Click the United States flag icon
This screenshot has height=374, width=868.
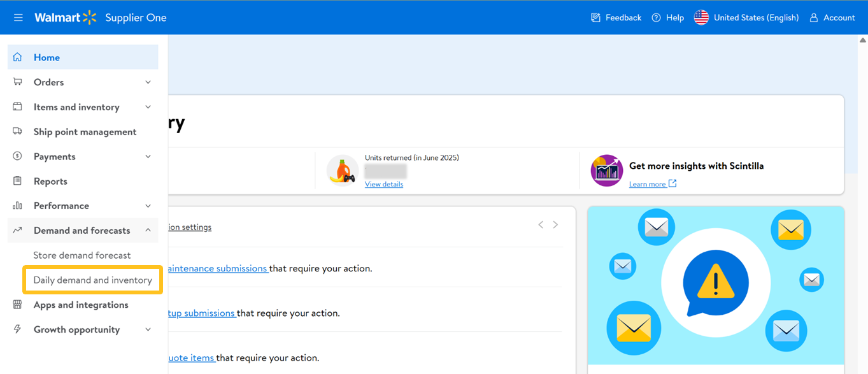[x=701, y=18]
